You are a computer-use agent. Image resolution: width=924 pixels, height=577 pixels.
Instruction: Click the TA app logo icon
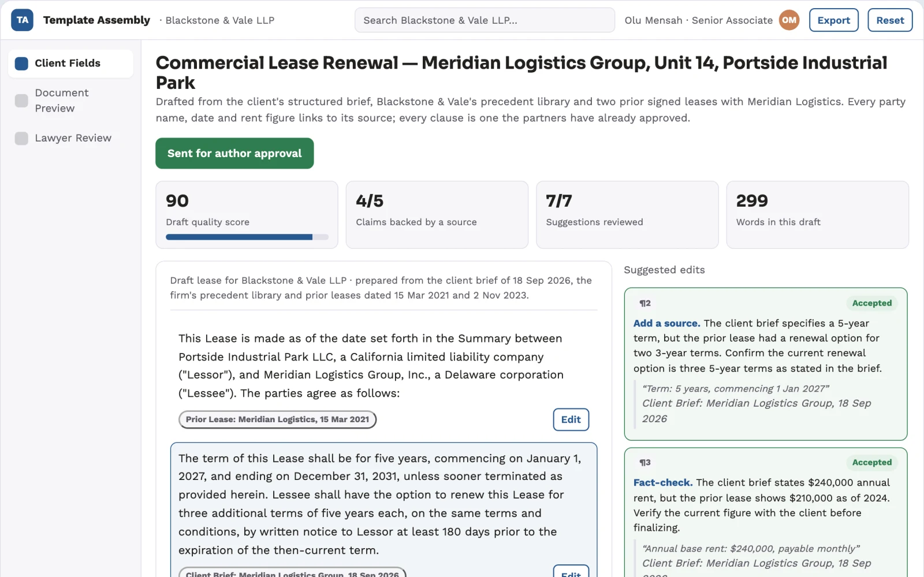[x=22, y=20]
